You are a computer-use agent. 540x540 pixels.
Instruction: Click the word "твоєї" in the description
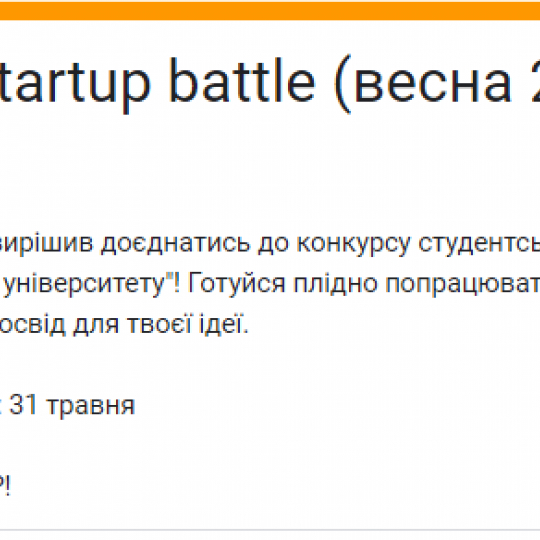pos(159,324)
